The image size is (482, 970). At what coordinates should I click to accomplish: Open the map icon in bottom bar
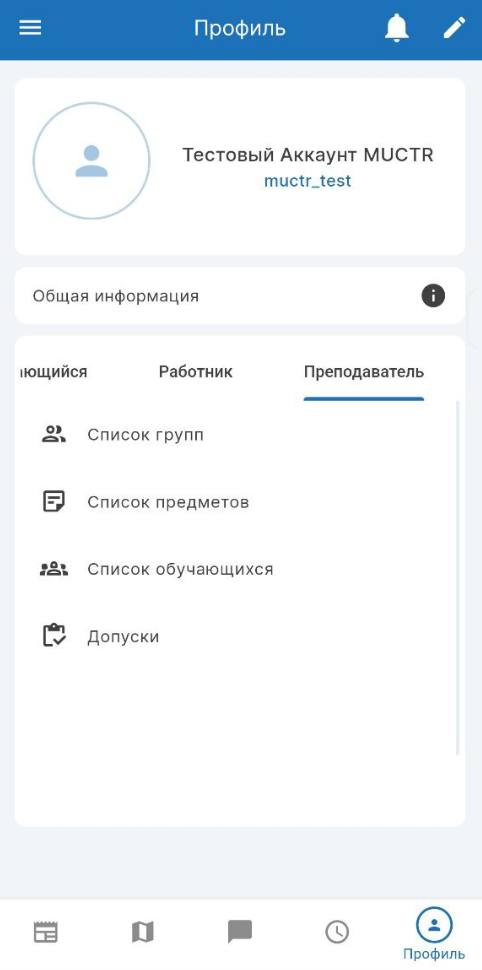tap(143, 932)
